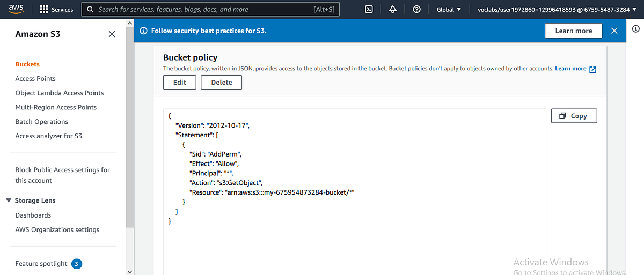Collapse the Storage Lens section
The image size is (644, 275).
point(9,200)
